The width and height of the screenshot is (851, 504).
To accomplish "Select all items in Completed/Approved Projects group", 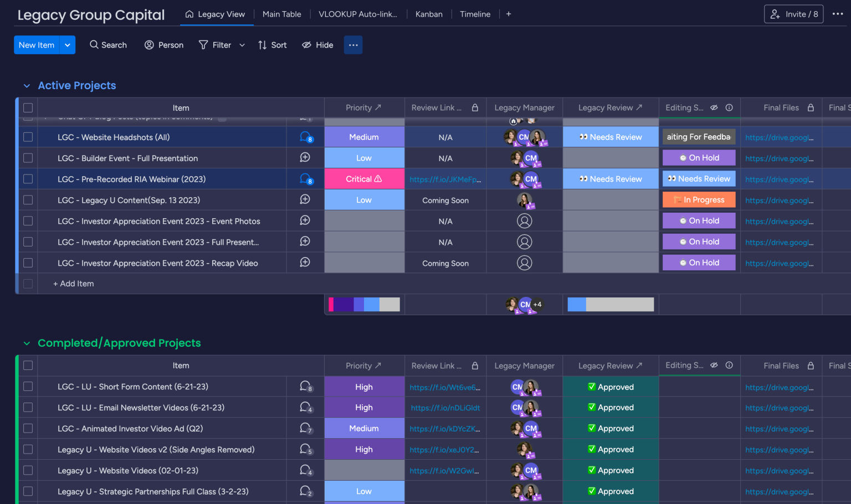I will pyautogui.click(x=28, y=366).
